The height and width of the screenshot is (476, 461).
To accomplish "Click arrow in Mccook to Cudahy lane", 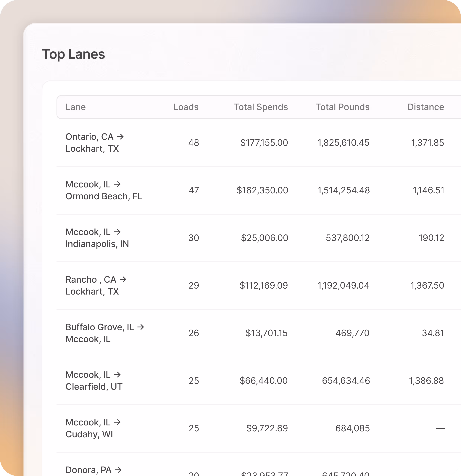I will (x=117, y=422).
